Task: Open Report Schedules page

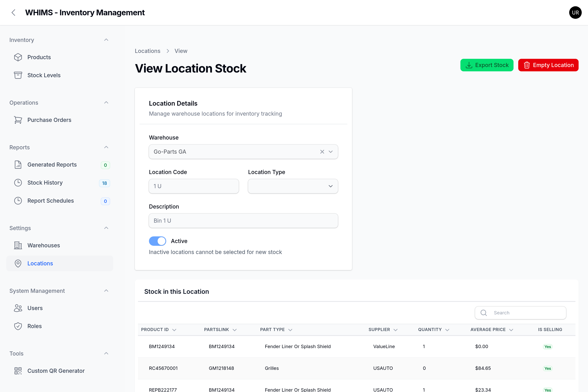Action: click(x=60, y=201)
